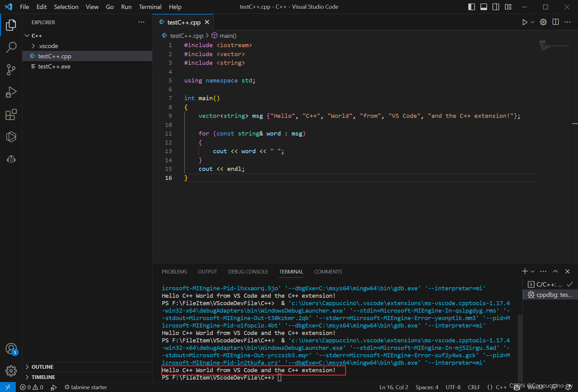Toggle the bottom panel layout button
578x392 pixels.
483,7
